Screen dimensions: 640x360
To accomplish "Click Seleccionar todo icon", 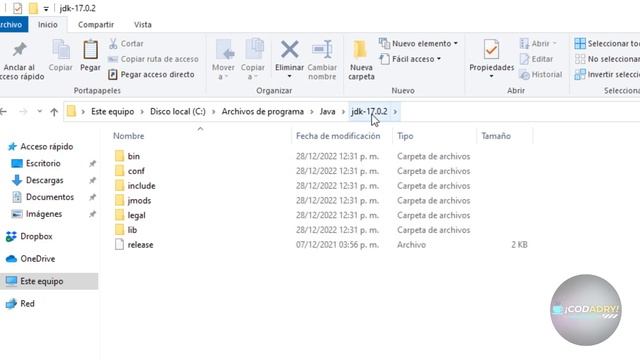I will pyautogui.click(x=580, y=43).
